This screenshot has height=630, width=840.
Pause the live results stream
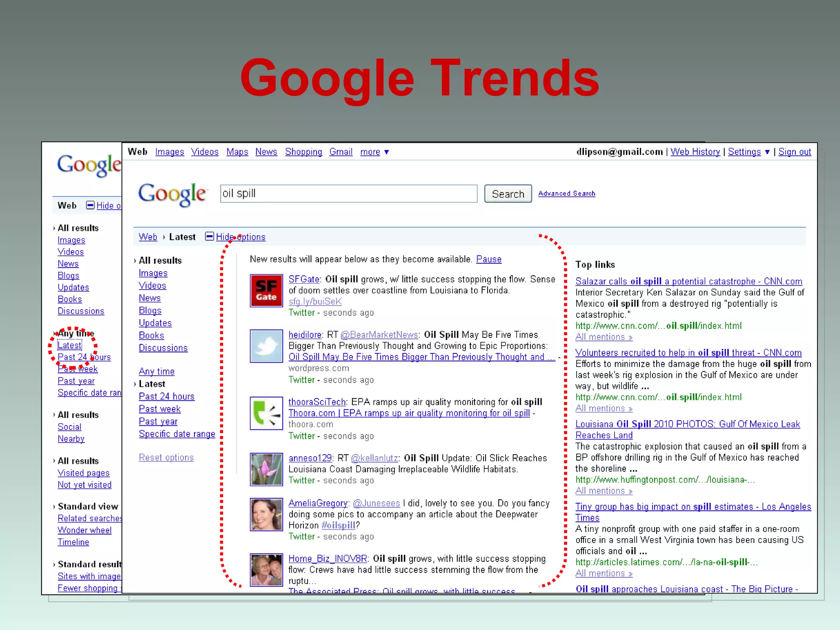488,259
